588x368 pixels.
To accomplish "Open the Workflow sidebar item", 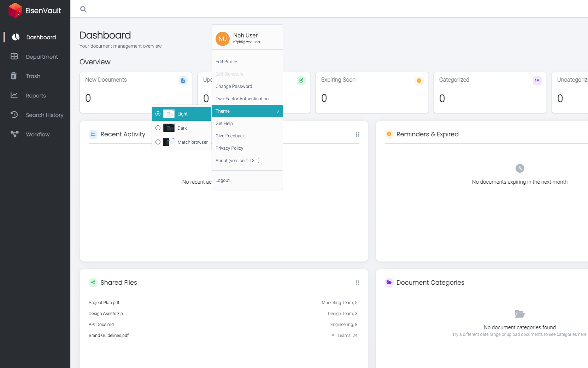I will (35, 134).
